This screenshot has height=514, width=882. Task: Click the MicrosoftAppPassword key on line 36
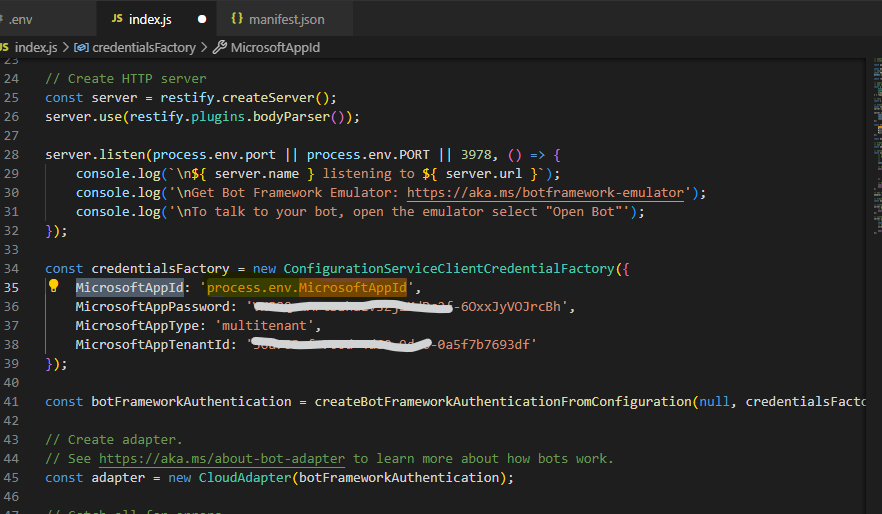pyautogui.click(x=152, y=306)
